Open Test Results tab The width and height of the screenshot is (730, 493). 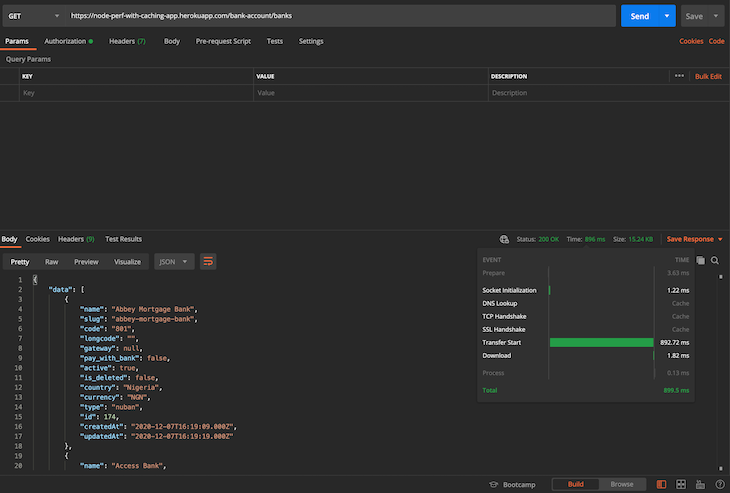(123, 239)
